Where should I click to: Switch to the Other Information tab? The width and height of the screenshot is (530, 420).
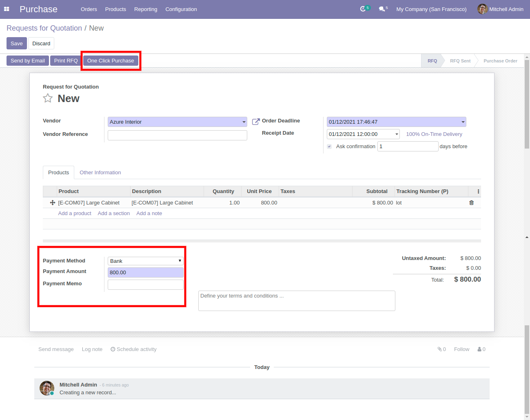[x=100, y=173]
